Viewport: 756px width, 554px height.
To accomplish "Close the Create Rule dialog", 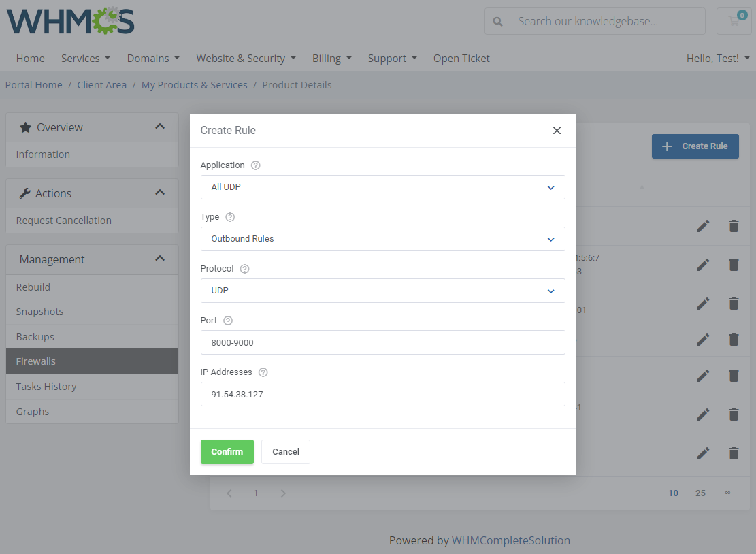I will 557,130.
